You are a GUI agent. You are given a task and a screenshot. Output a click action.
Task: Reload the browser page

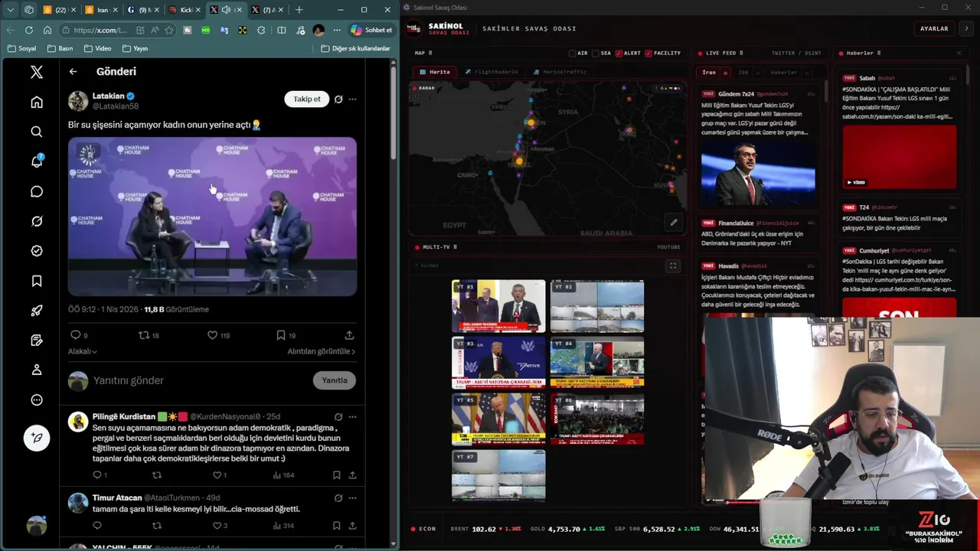point(28,30)
